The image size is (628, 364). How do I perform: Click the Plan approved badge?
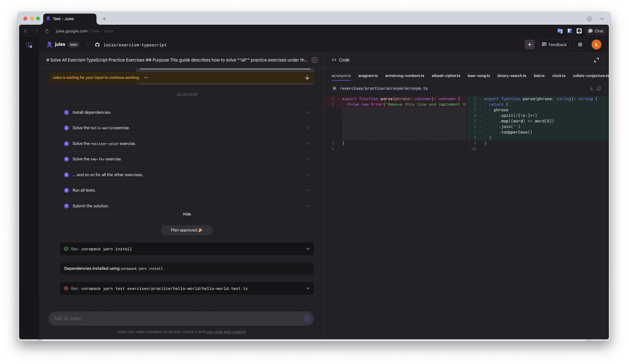tap(187, 230)
